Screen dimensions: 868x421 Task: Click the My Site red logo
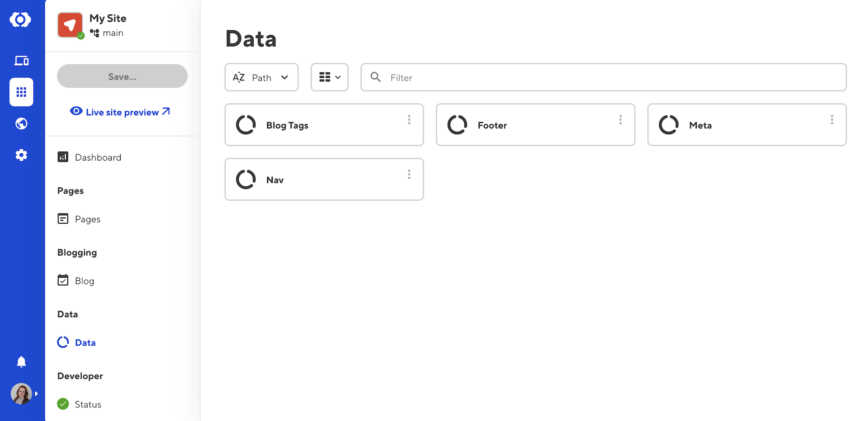(70, 25)
